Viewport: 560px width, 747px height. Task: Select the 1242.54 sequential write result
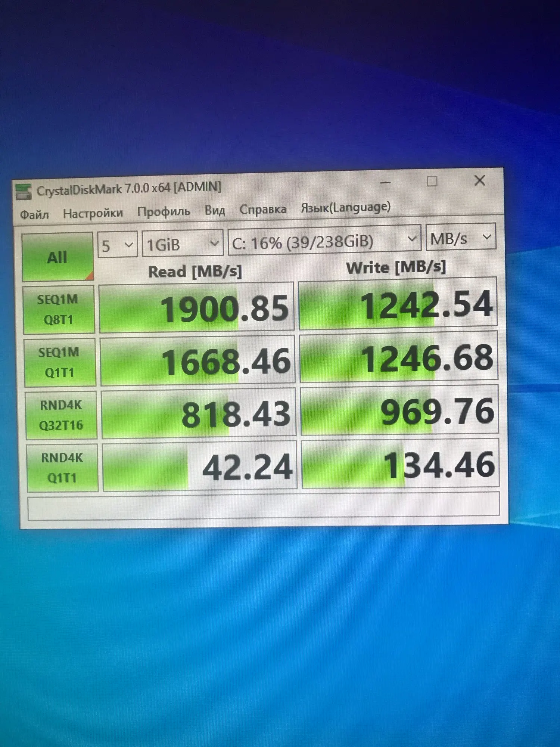pyautogui.click(x=398, y=304)
